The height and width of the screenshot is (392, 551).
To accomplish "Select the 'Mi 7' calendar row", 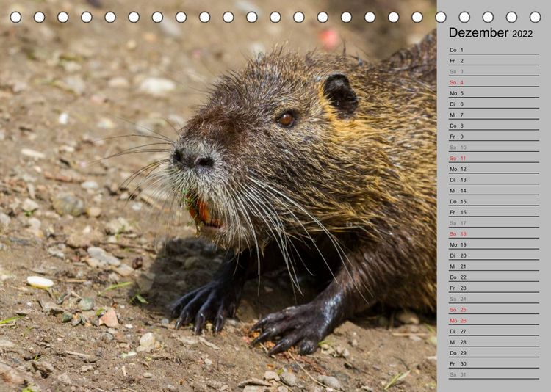I will click(494, 115).
